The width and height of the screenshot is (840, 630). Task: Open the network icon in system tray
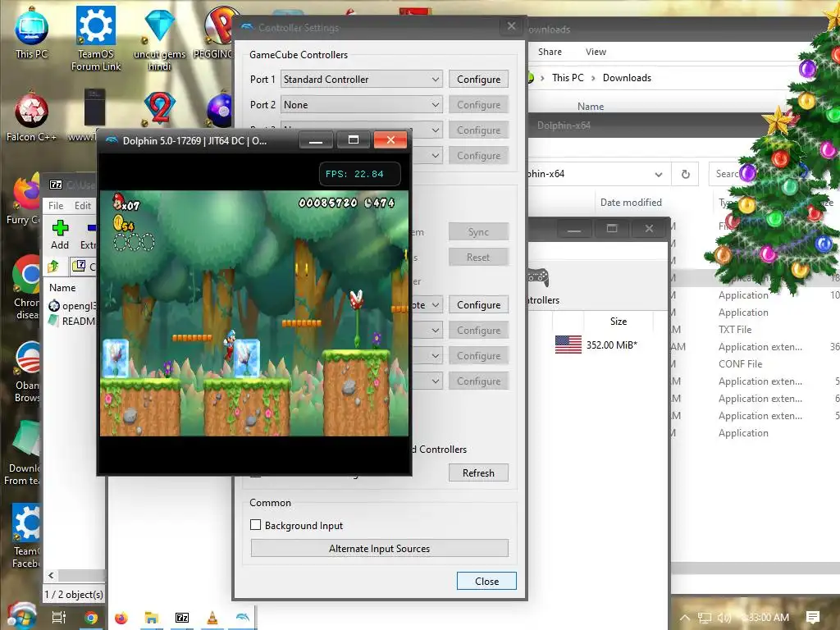point(705,618)
